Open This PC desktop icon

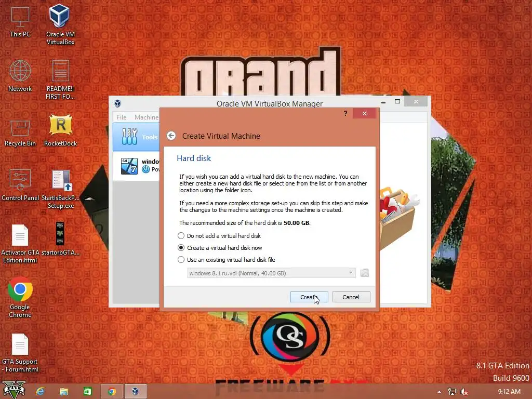[20, 21]
